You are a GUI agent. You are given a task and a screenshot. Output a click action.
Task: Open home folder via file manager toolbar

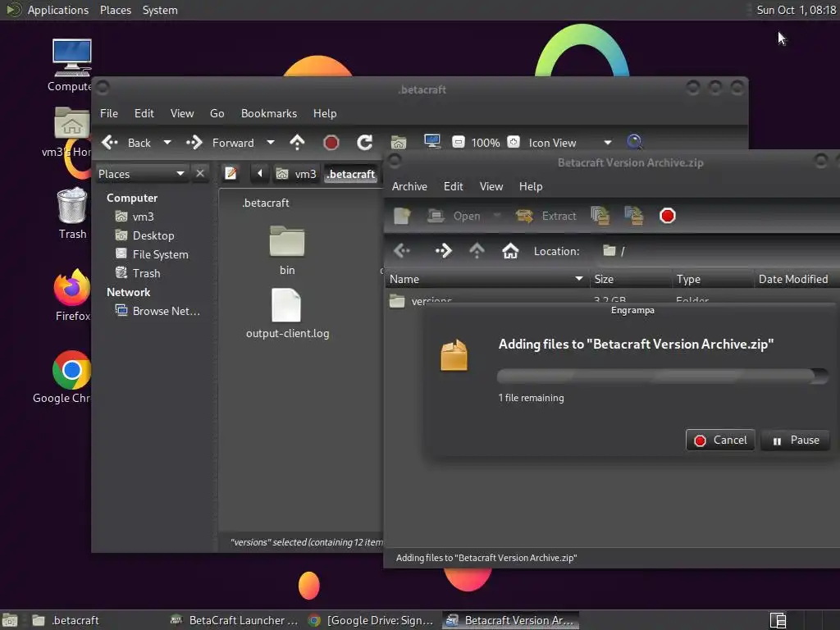pos(399,143)
